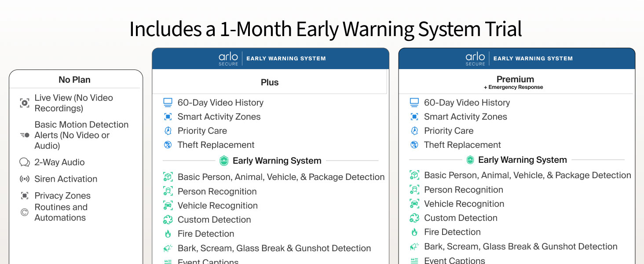Click the Live View camera icon
Viewport: 644px width, 264px height.
coord(25,103)
